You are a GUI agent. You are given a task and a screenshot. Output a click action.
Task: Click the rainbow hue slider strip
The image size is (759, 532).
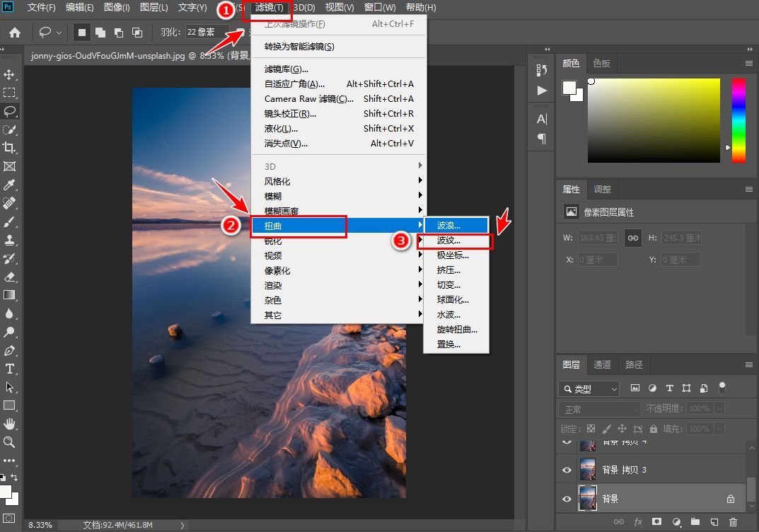click(738, 120)
